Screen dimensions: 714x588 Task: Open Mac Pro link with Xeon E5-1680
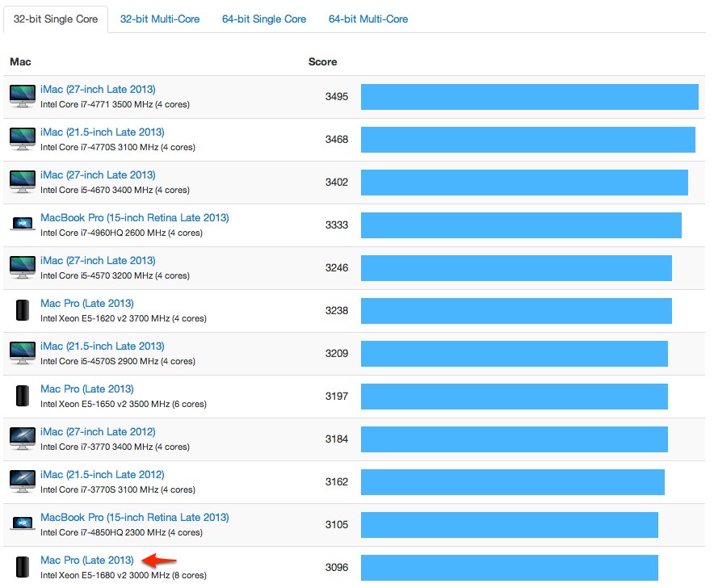87,561
